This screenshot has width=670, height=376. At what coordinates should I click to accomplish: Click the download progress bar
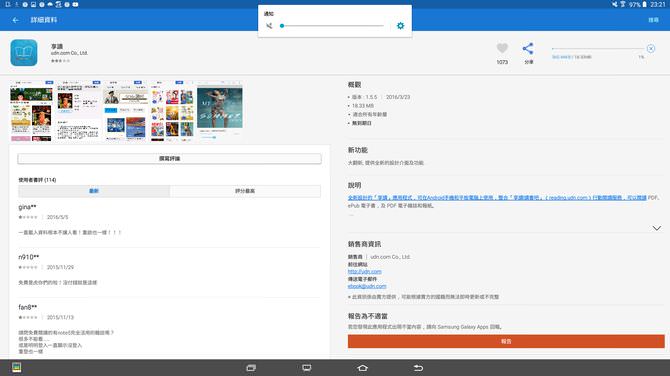point(597,49)
